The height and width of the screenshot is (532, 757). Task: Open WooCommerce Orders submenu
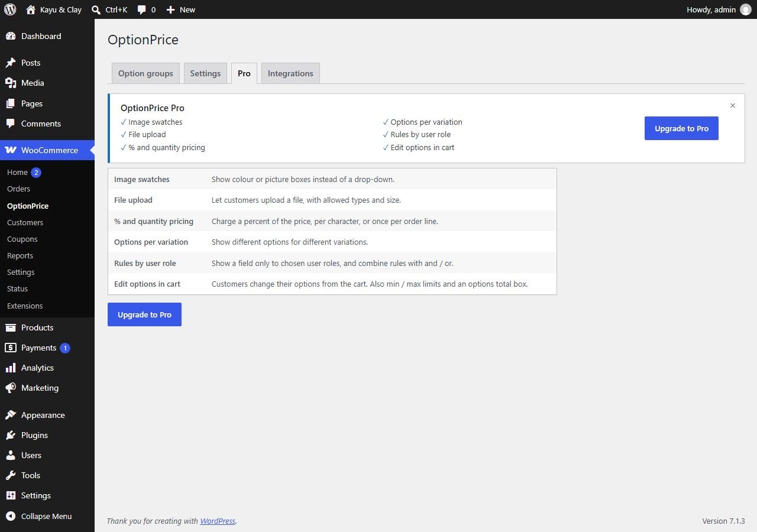click(x=18, y=189)
